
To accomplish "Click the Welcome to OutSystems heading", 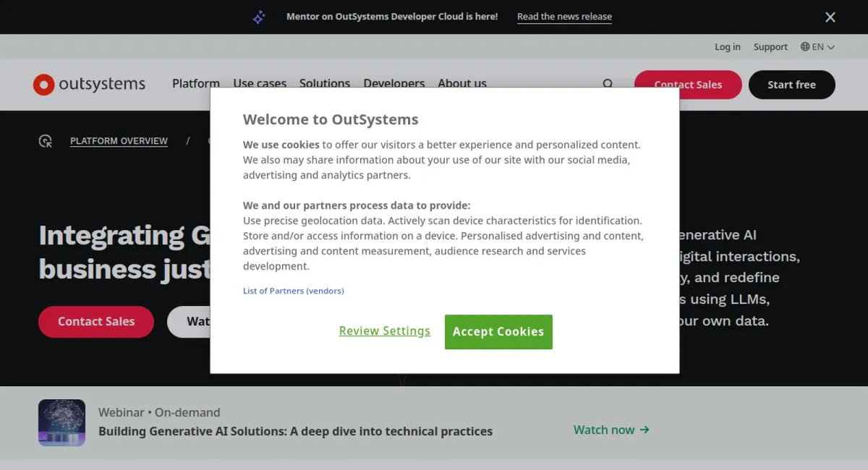I will pyautogui.click(x=331, y=120).
